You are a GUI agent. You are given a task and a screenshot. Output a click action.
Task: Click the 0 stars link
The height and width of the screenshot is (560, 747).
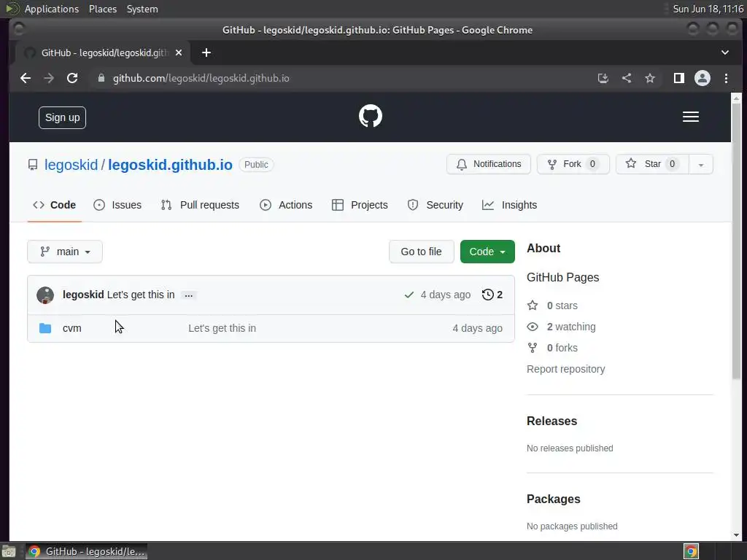click(562, 306)
